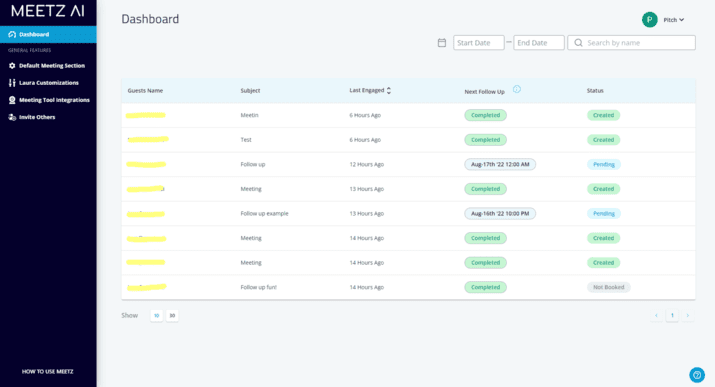Select page 1 in pagination

pos(672,315)
